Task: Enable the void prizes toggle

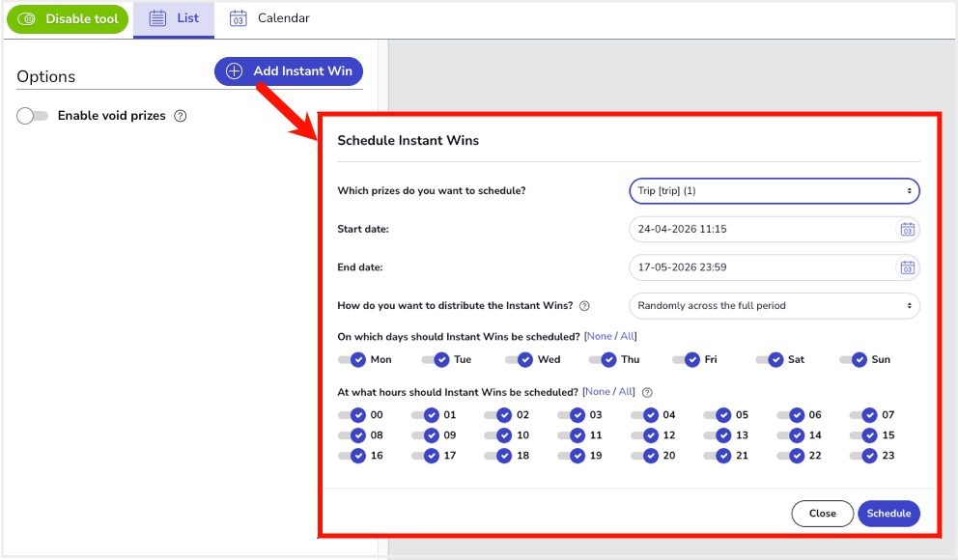Action: pyautogui.click(x=33, y=116)
